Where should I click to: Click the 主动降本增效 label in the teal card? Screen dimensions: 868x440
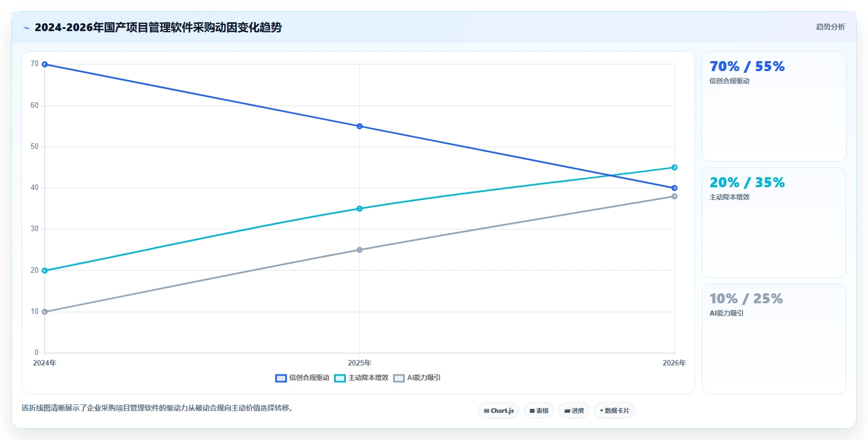pos(730,197)
